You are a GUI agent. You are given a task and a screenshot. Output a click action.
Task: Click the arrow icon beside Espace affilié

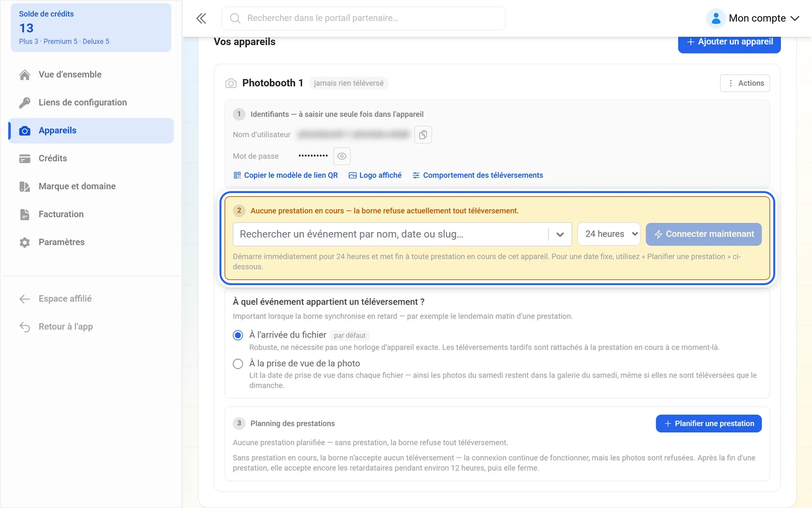pos(25,299)
